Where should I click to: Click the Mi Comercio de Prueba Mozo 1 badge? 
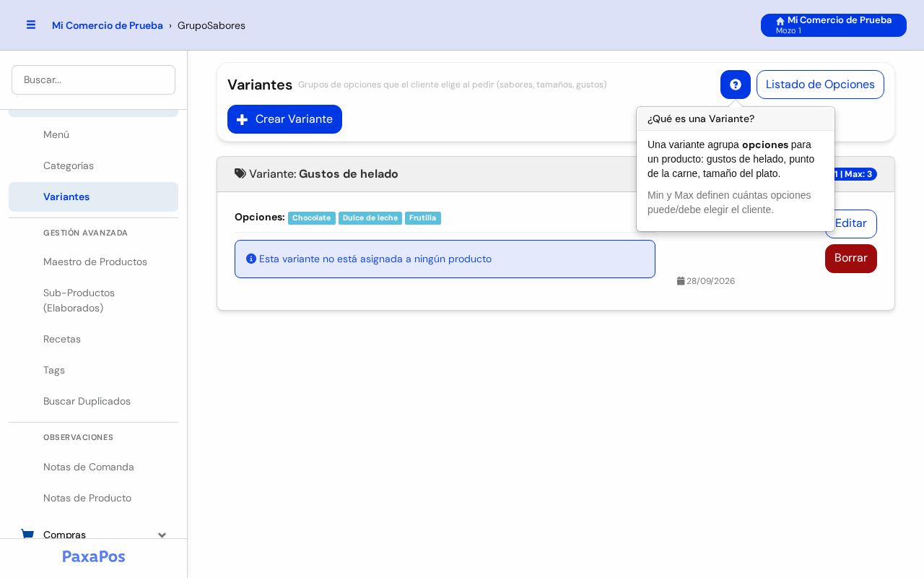tap(834, 25)
